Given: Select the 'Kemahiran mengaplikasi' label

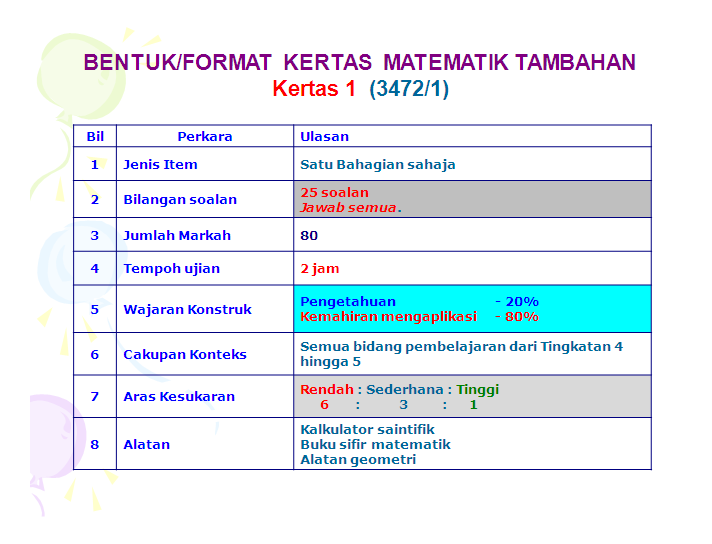Looking at the screenshot, I should 389,317.
